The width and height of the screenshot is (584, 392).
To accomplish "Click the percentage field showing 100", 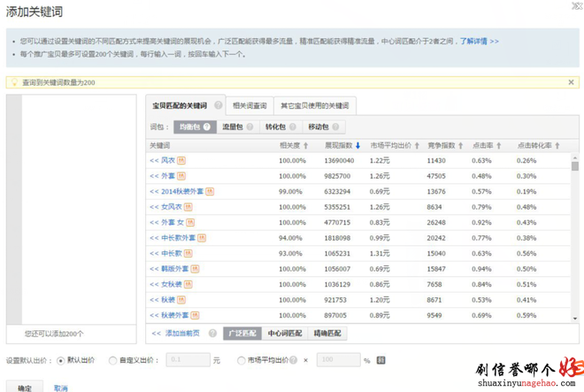I will click(x=339, y=359).
